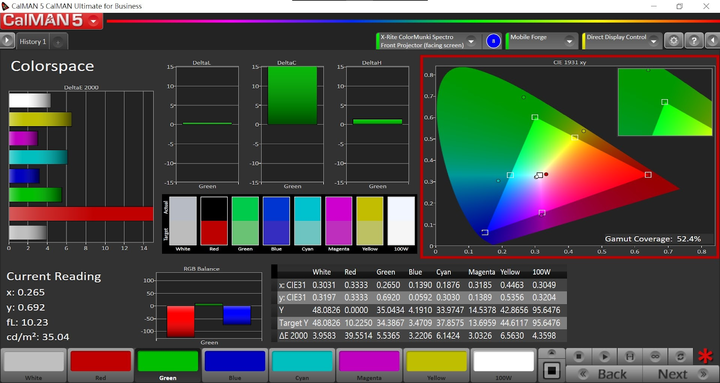Click the stop reading button icon
The image size is (720, 383).
point(579,356)
